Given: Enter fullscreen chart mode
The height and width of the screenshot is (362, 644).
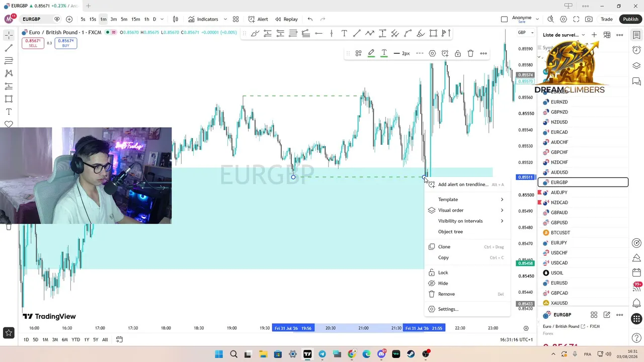Looking at the screenshot, I should click(576, 19).
